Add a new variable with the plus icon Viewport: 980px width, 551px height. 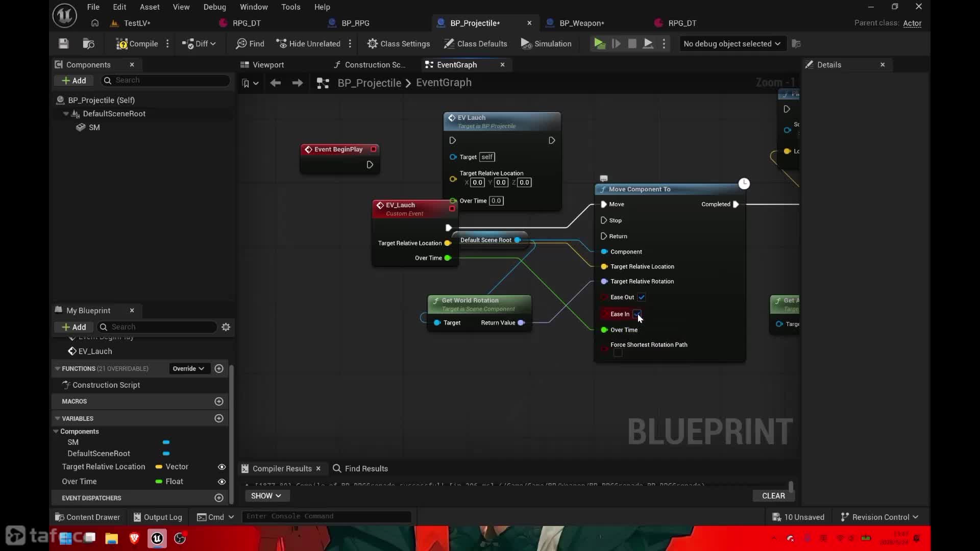pos(219,418)
